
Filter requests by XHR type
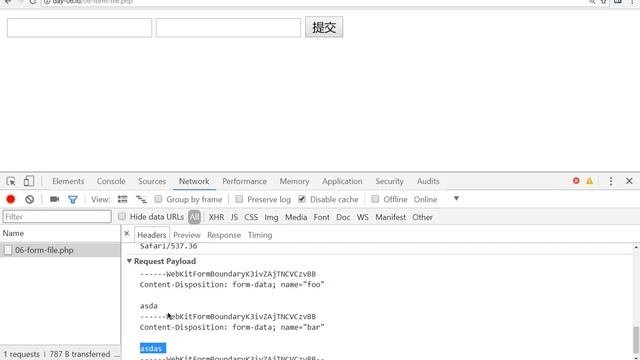pos(216,217)
